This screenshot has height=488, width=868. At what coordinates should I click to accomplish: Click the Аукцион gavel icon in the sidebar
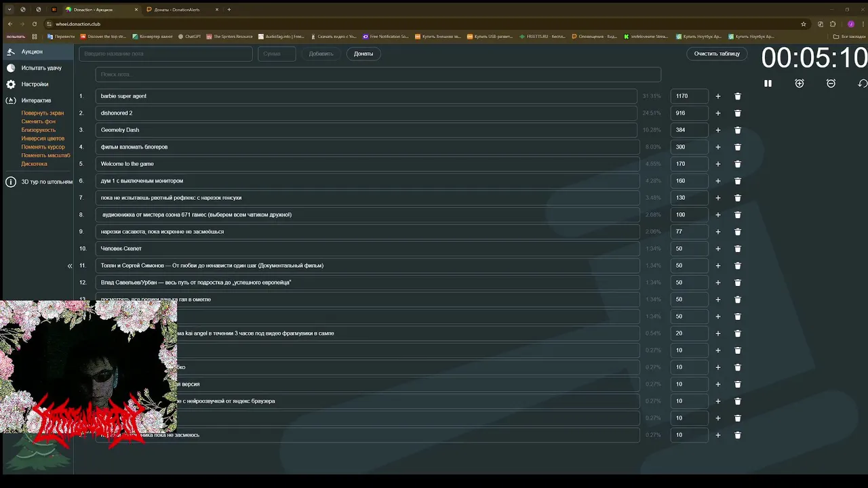coord(11,52)
